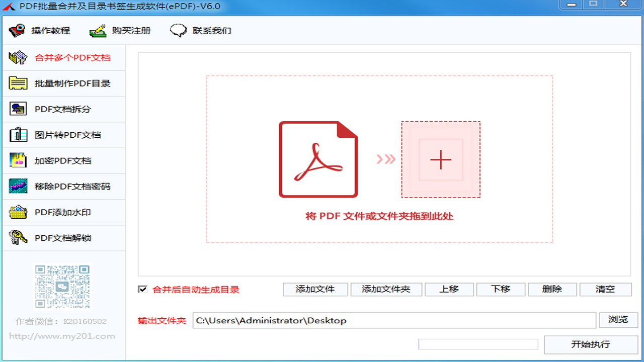Click the 清空 button
Viewport: 644px width, 362px height.
tap(605, 289)
